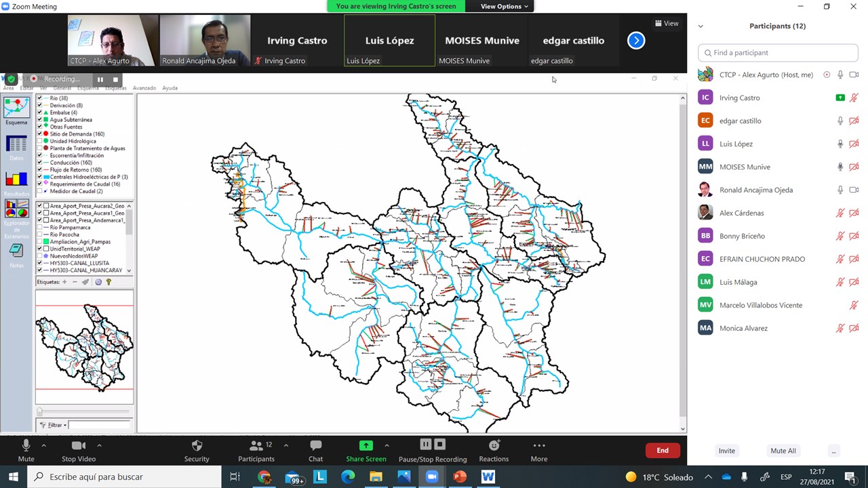Open the Ayuda menu
Image resolution: width=868 pixels, height=488 pixels.
(170, 88)
